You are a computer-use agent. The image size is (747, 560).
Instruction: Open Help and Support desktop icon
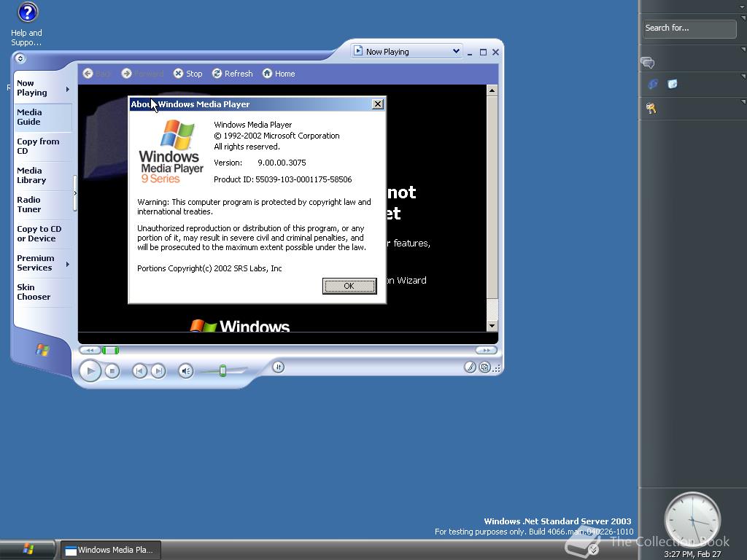27,24
